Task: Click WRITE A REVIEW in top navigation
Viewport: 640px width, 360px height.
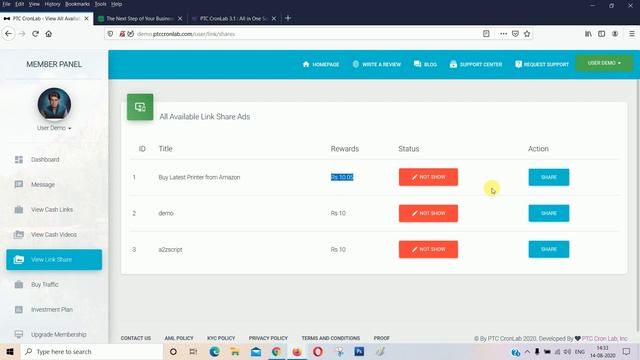Action: (377, 64)
